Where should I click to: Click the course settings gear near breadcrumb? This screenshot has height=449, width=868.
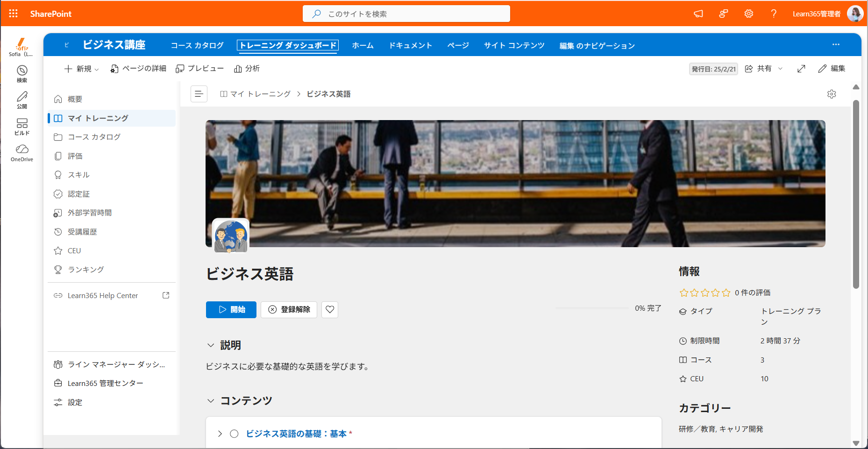coord(832,94)
